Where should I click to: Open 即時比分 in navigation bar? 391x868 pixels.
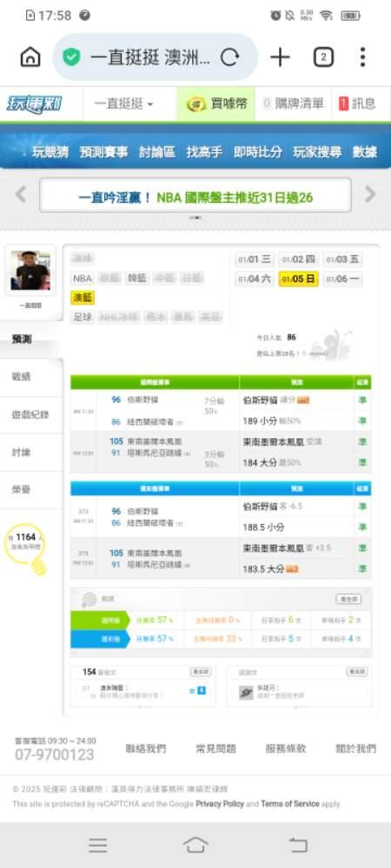point(257,152)
